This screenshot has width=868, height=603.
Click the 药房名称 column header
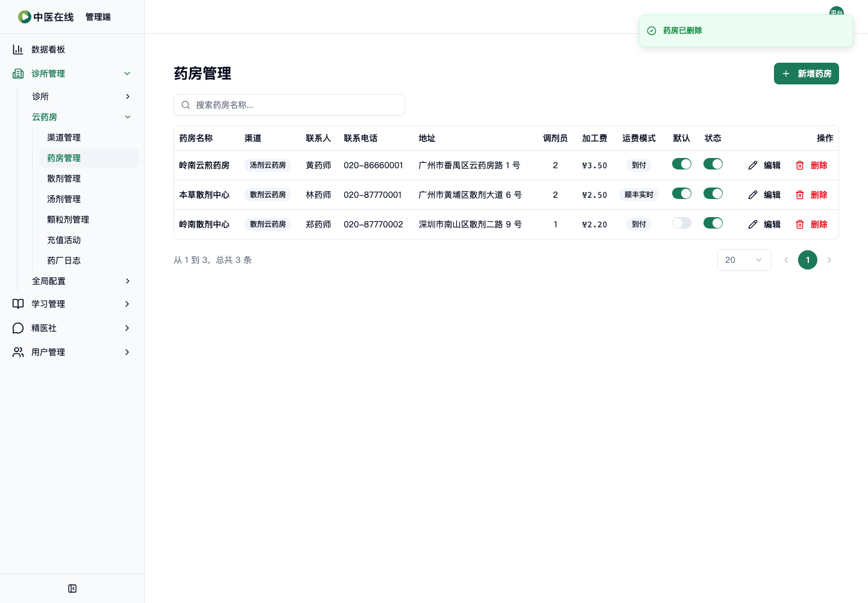point(196,138)
